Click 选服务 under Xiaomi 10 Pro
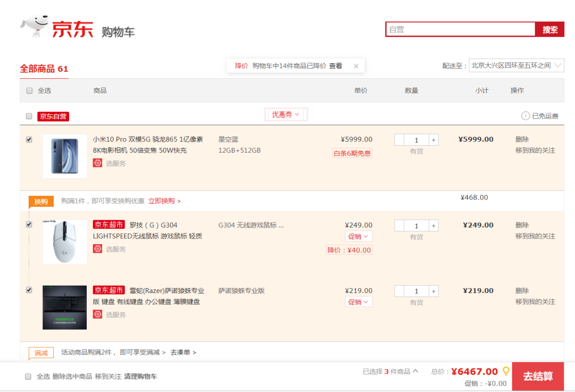 point(116,163)
